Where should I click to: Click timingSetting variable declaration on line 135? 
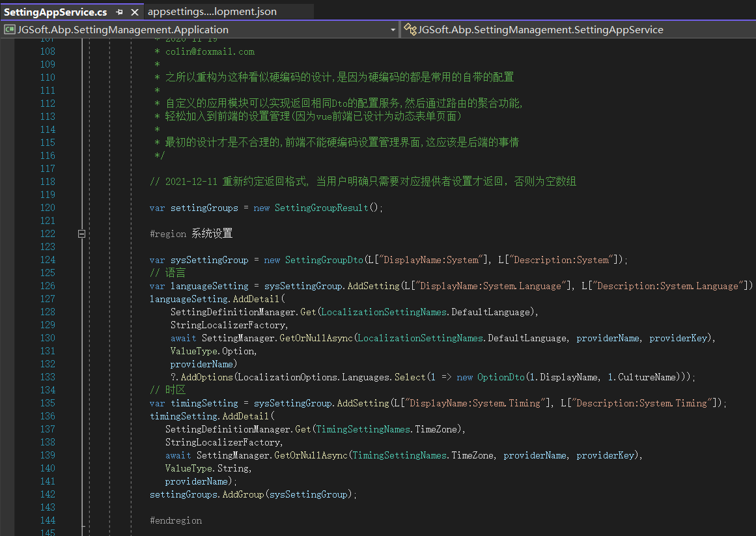pyautogui.click(x=204, y=403)
